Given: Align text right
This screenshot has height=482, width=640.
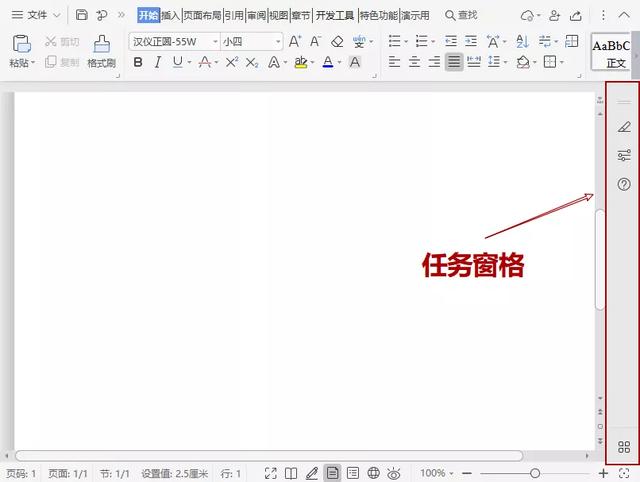Looking at the screenshot, I should click(434, 62).
